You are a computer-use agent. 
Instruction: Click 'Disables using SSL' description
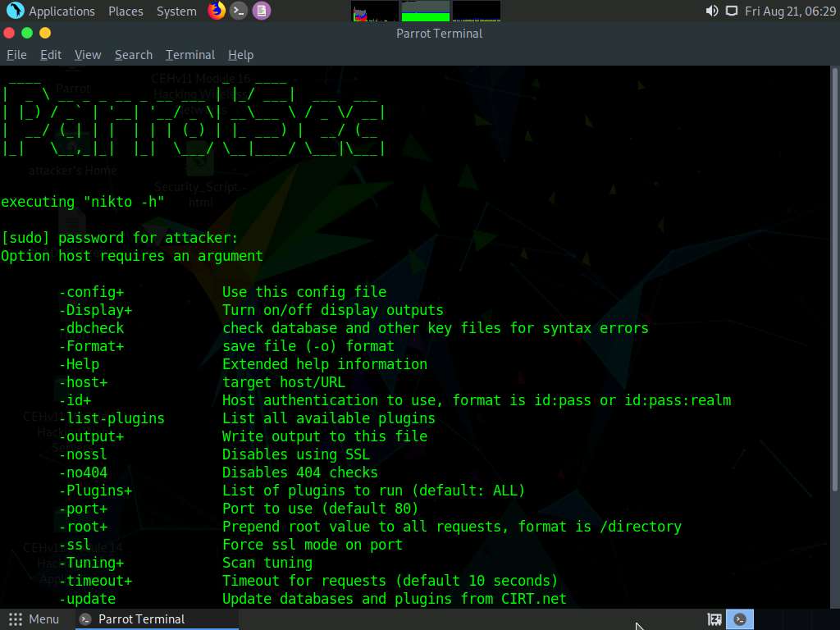[296, 454]
